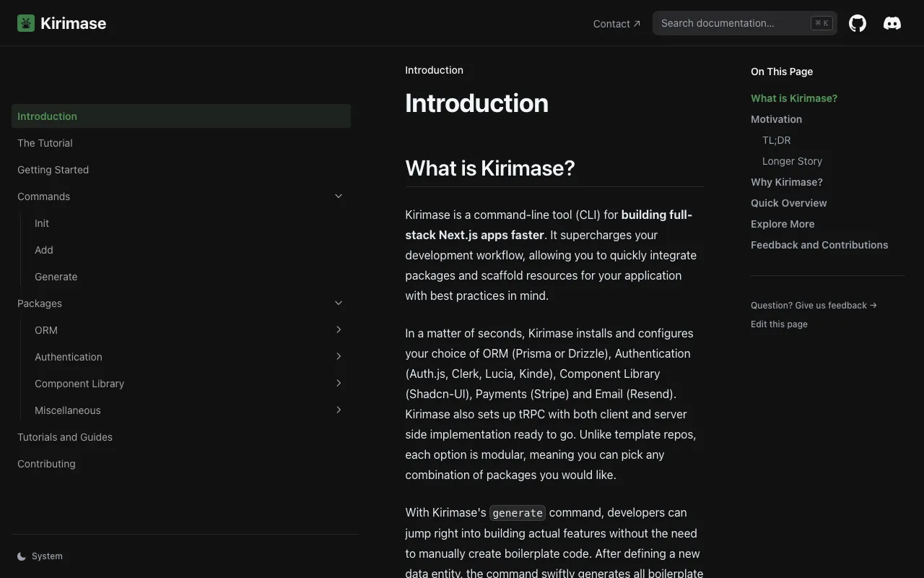Open The Tutorial page
The width and height of the screenshot is (924, 578).
pos(181,143)
